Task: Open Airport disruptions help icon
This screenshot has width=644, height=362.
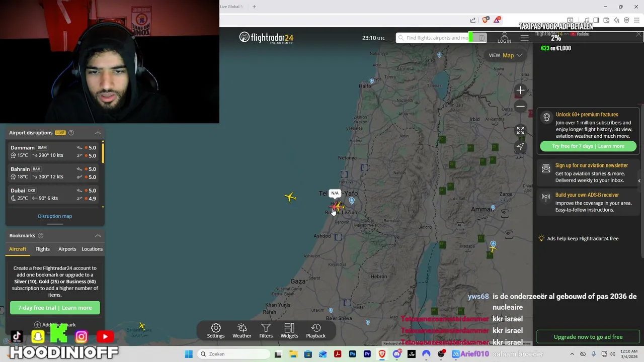Action: point(71,133)
